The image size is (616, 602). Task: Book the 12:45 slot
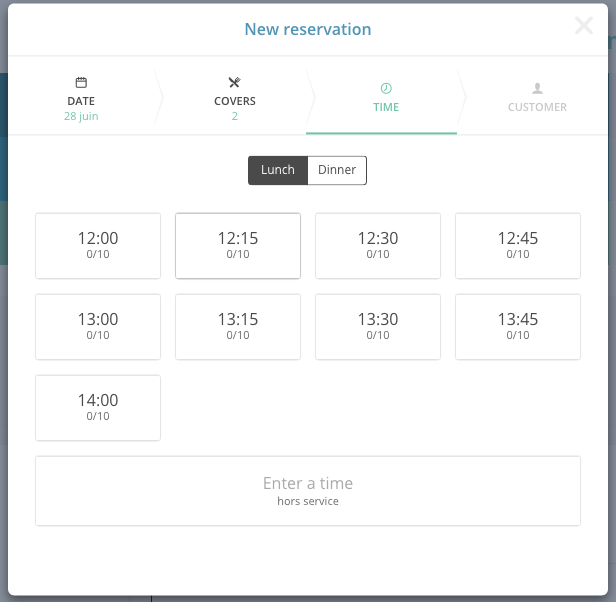[x=518, y=246]
